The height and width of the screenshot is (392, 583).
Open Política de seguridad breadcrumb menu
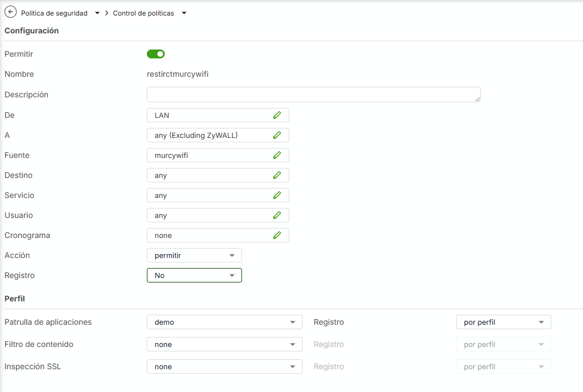click(97, 13)
